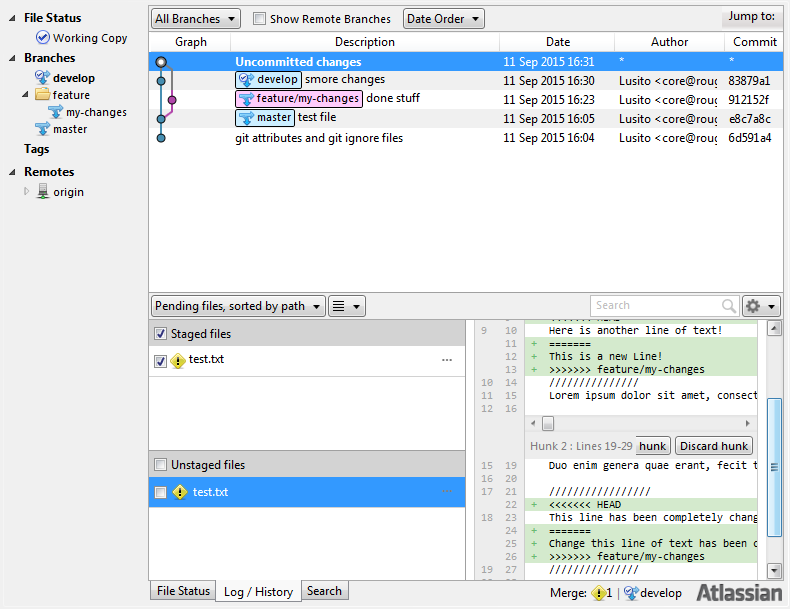This screenshot has height=609, width=790.
Task: Click the Stage hunk button for Hunk 2
Action: pyautogui.click(x=652, y=446)
